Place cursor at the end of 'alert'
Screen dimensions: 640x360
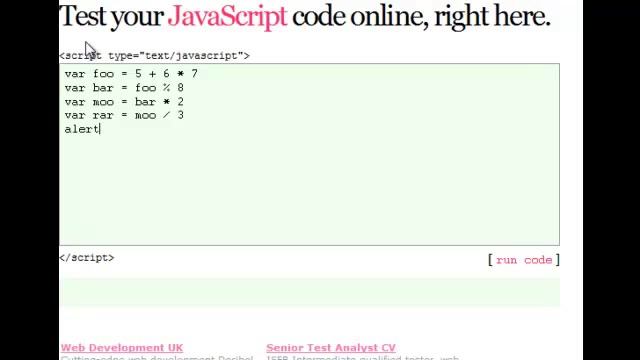coord(100,129)
